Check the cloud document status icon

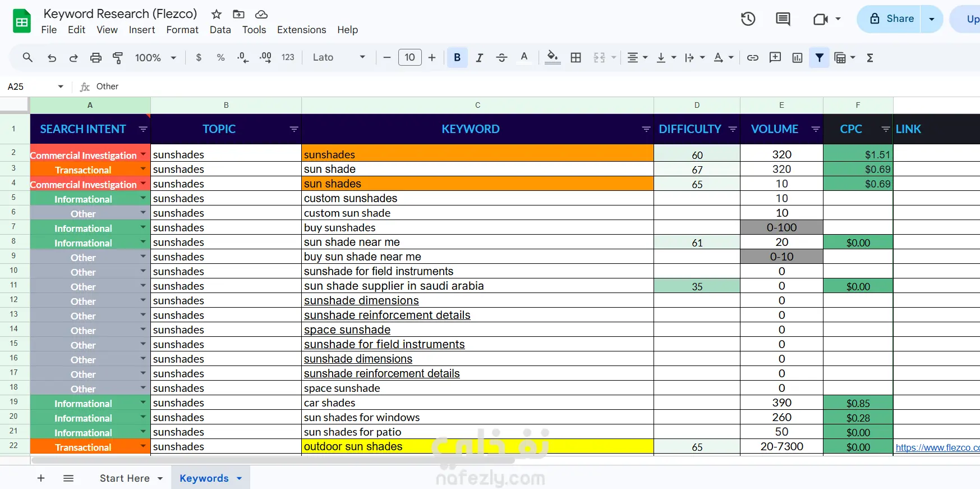261,14
